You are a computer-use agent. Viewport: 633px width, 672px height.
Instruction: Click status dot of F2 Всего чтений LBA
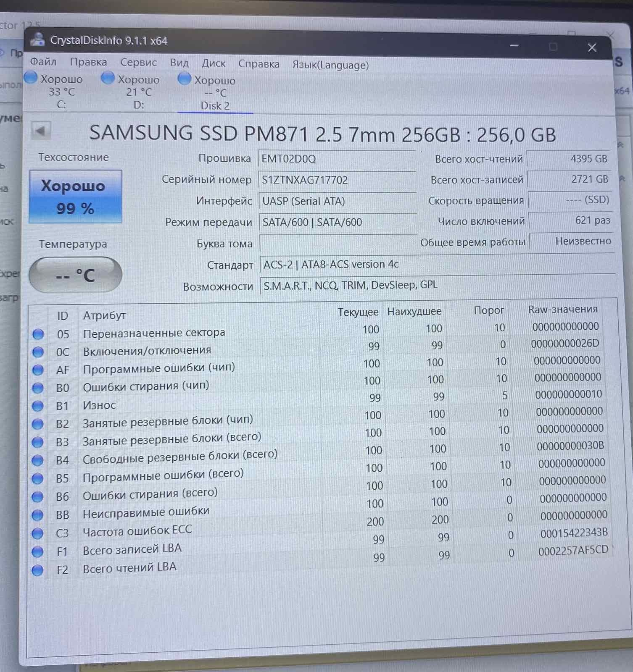38,570
